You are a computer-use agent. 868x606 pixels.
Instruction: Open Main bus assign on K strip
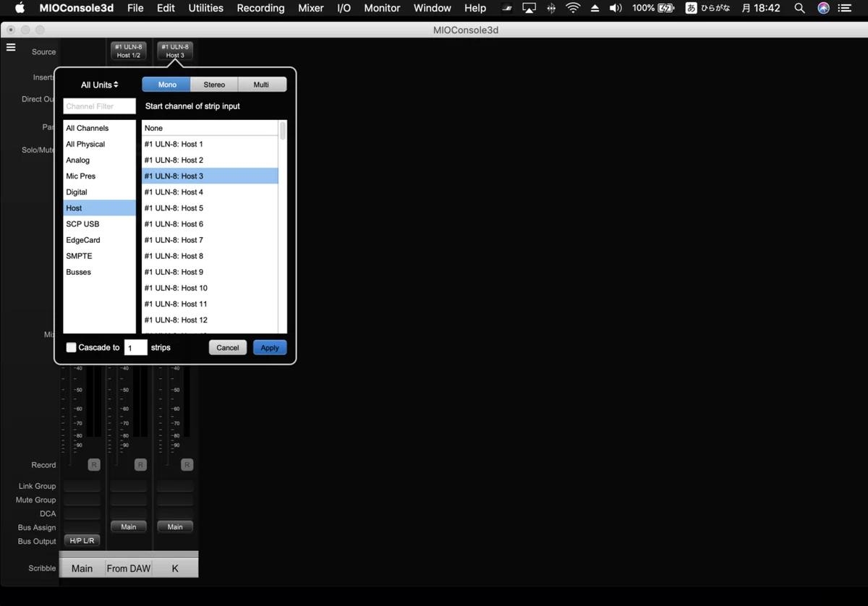pyautogui.click(x=175, y=526)
